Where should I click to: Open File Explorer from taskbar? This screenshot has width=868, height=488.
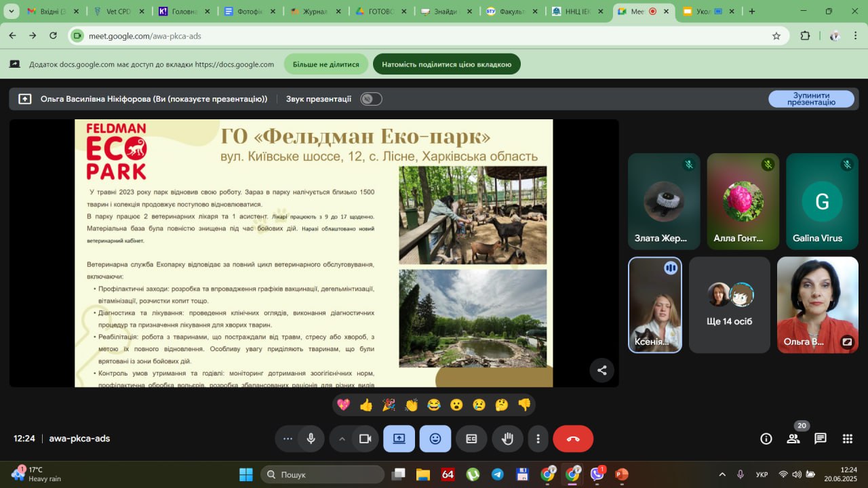(423, 474)
